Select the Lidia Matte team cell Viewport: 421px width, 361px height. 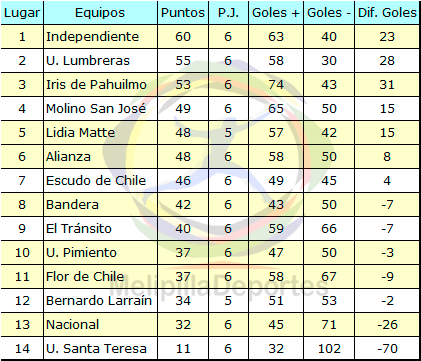100,133
